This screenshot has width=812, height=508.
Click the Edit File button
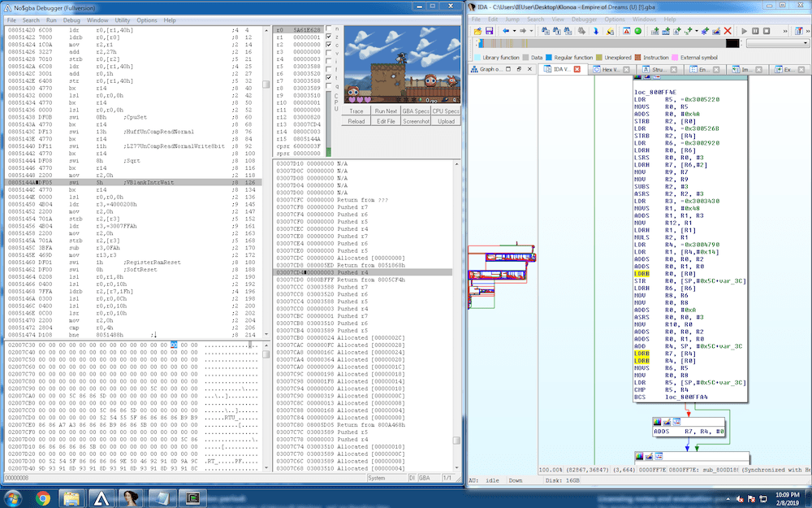(386, 121)
